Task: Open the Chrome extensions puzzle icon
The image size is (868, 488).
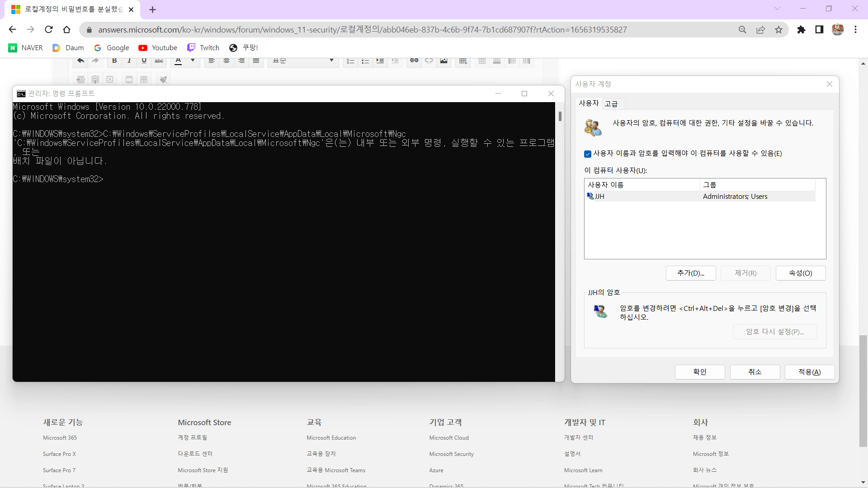Action: (x=801, y=29)
